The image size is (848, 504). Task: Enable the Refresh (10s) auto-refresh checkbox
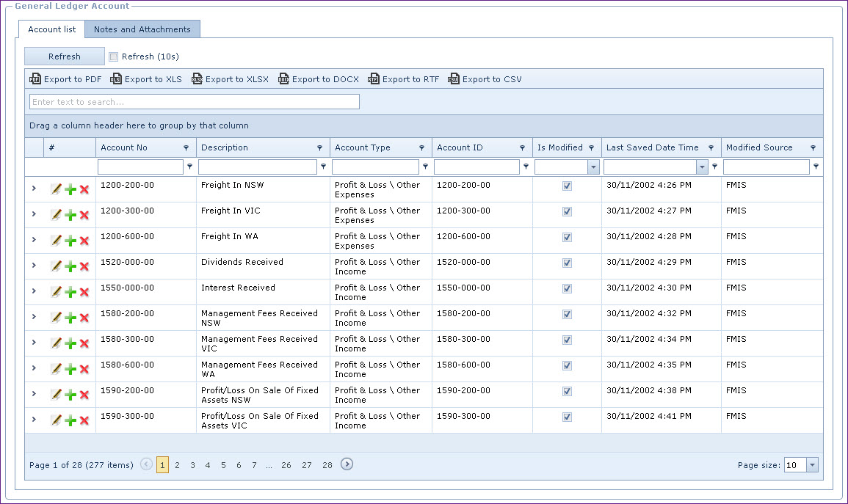(114, 56)
